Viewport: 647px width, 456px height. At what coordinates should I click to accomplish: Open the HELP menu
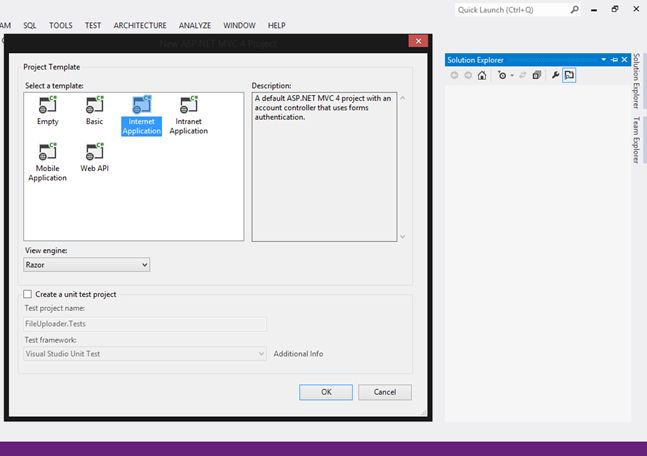click(x=276, y=25)
